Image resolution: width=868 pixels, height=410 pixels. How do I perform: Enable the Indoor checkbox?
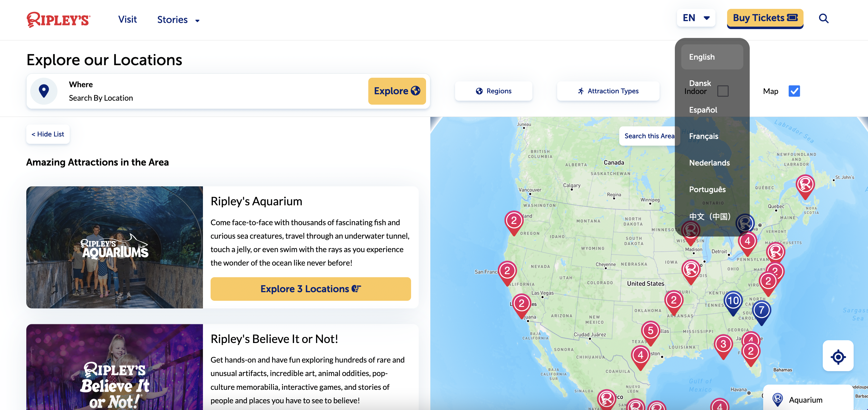coord(723,91)
